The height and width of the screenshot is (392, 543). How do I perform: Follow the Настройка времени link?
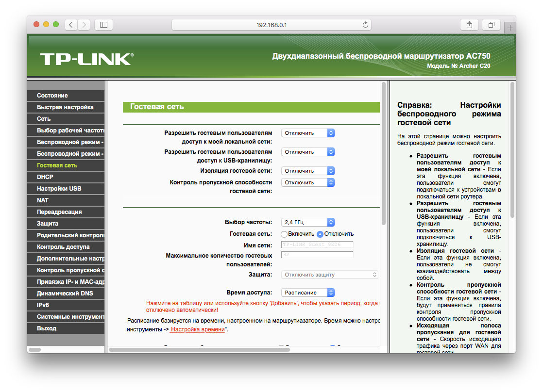tap(198, 329)
